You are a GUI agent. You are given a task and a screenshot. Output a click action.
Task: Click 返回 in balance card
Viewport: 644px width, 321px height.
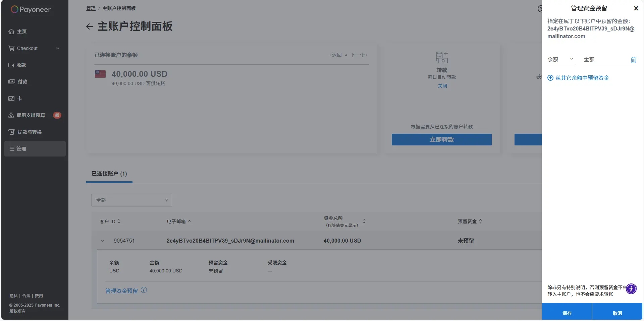coord(335,55)
